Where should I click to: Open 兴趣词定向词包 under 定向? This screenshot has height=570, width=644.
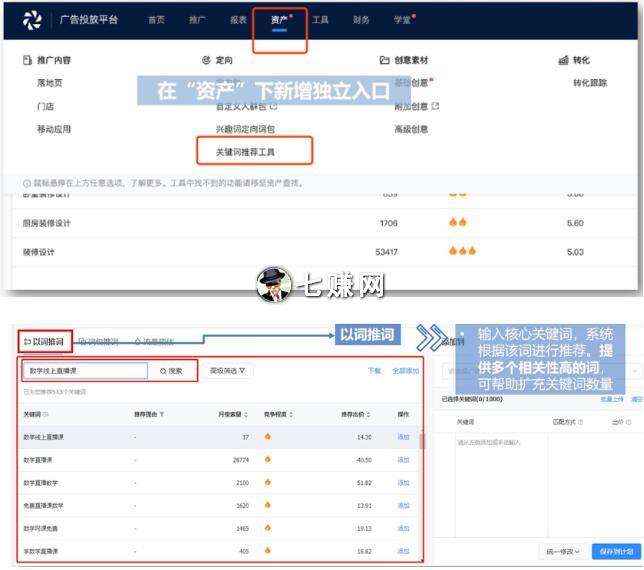coord(245,129)
